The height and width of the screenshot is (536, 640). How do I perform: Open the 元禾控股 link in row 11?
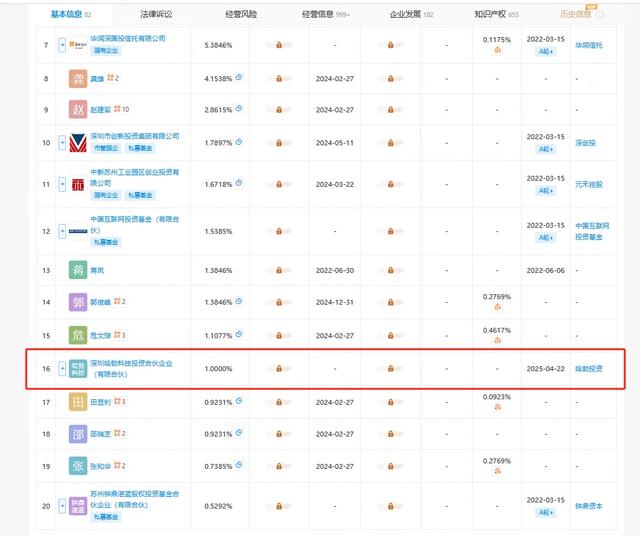point(589,185)
